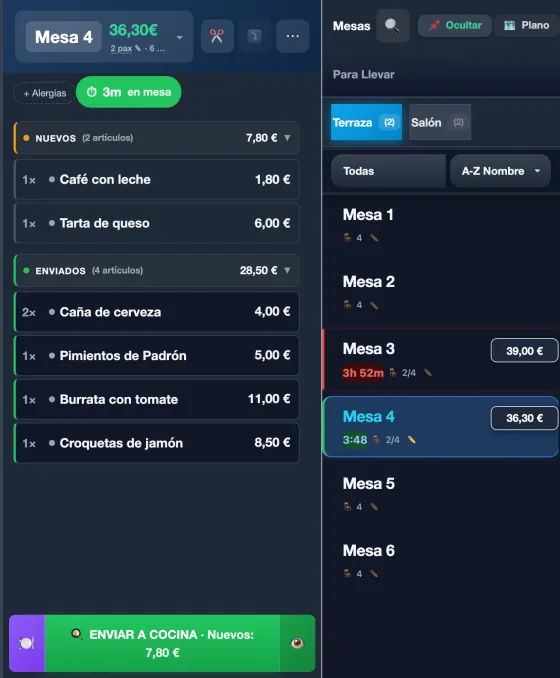This screenshot has width=560, height=678.
Task: Click the 36,30€ total in Mesa 4 header
Action: pos(133,30)
